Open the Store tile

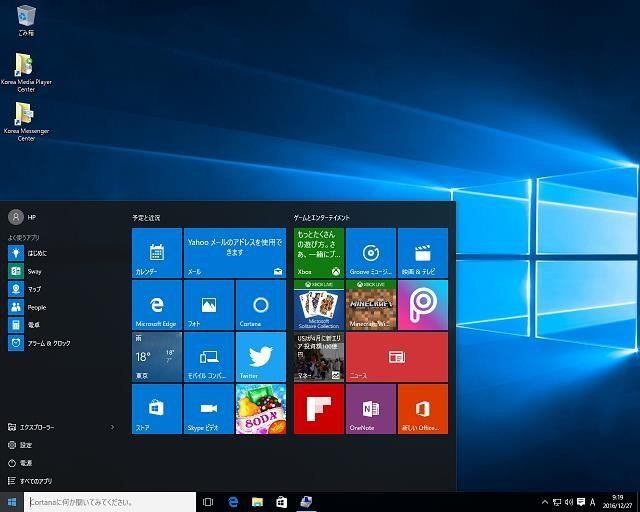pos(157,409)
